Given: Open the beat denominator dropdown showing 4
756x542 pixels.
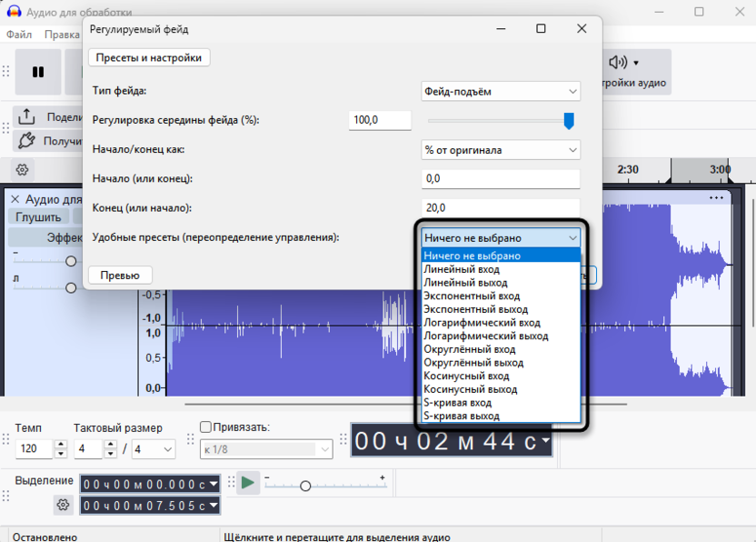Looking at the screenshot, I should tap(154, 449).
